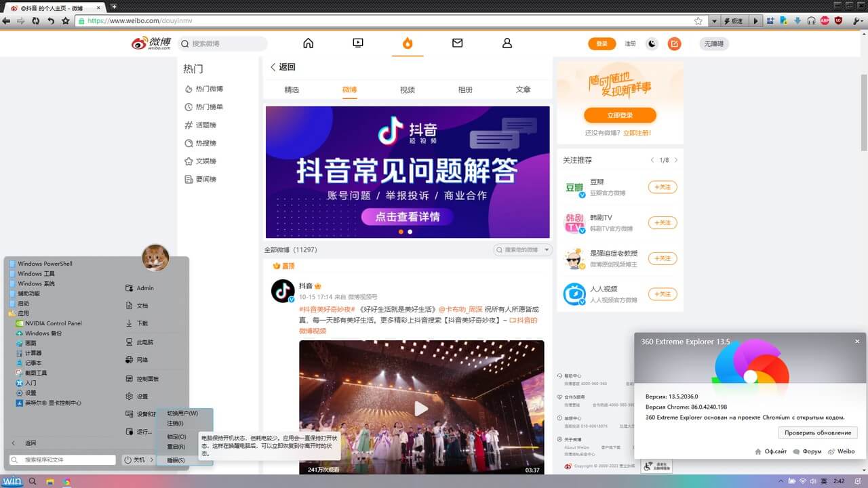868x488 pixels.
Task: Follow 豆瓣 with 关注 button
Action: point(663,187)
